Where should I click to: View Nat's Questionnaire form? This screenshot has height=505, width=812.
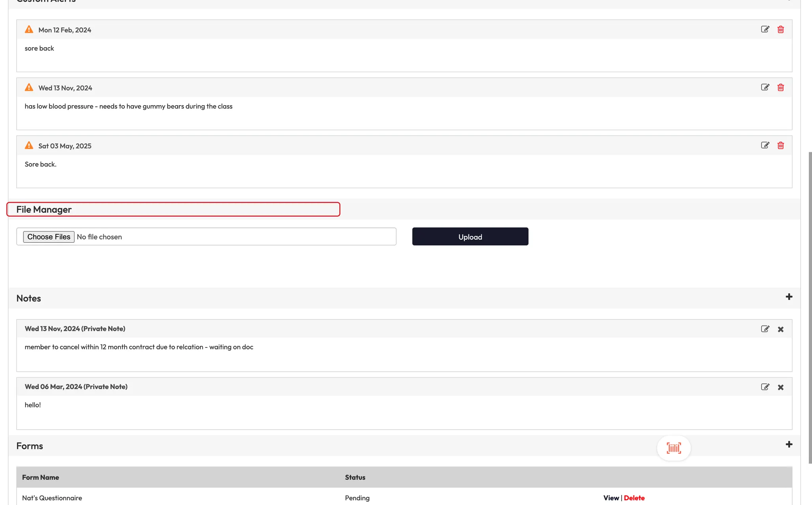(x=611, y=498)
